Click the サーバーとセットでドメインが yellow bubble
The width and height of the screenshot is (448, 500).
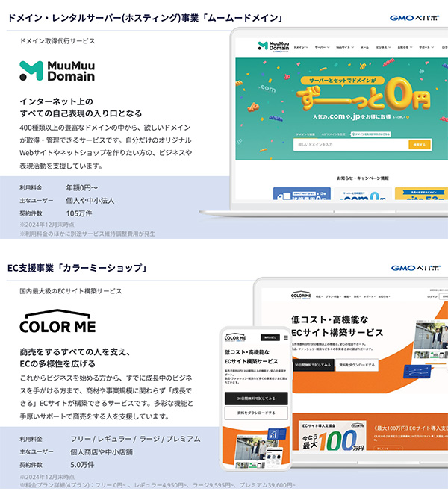pyautogui.click(x=343, y=81)
